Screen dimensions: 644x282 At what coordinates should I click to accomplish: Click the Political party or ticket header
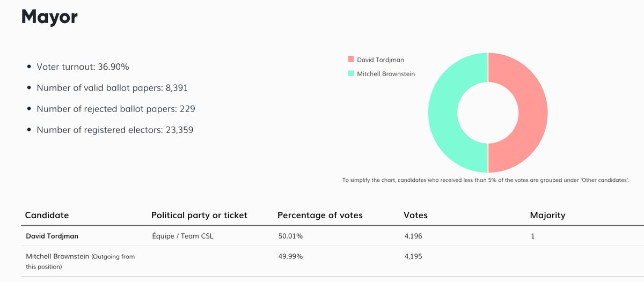point(199,215)
